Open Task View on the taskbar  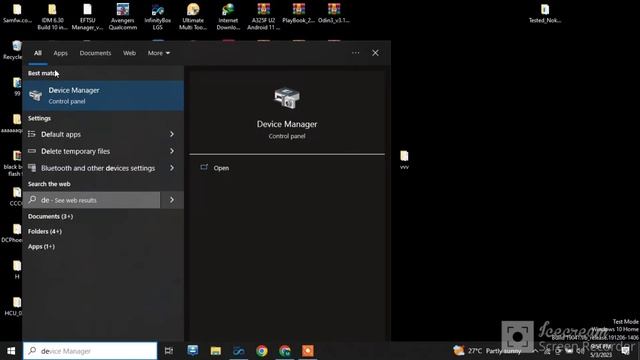pyautogui.click(x=169, y=351)
